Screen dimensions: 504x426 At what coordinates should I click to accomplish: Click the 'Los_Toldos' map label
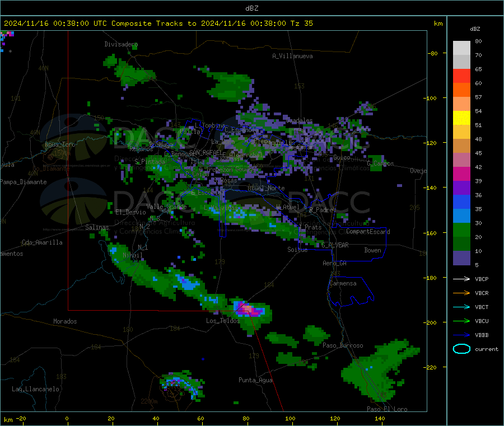(x=223, y=321)
